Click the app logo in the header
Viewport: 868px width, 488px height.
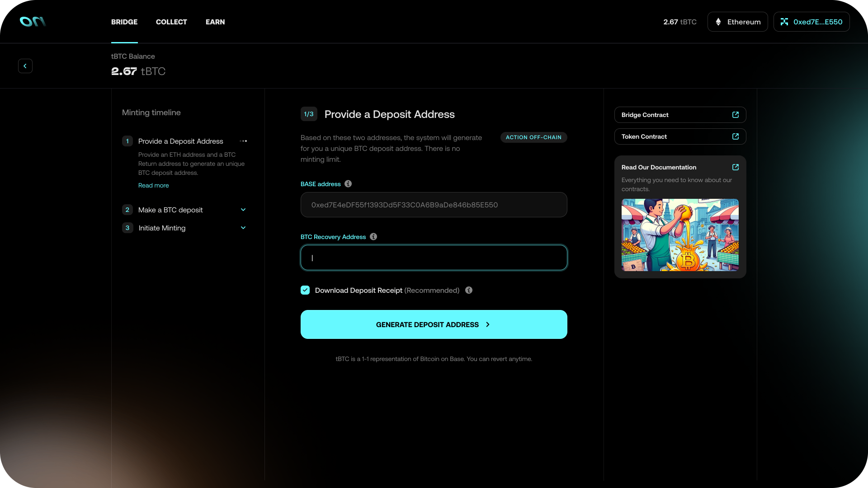(x=33, y=22)
